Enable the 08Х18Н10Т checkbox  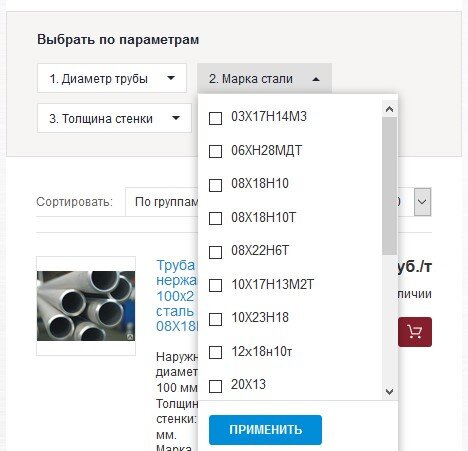click(x=215, y=219)
